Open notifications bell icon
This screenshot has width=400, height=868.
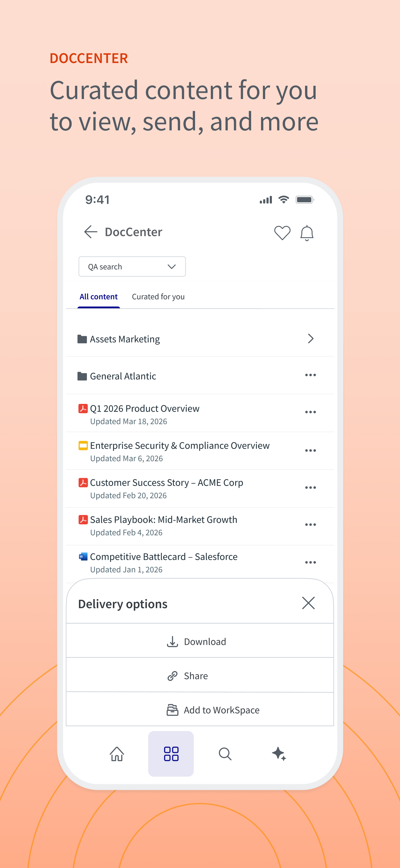click(x=307, y=233)
